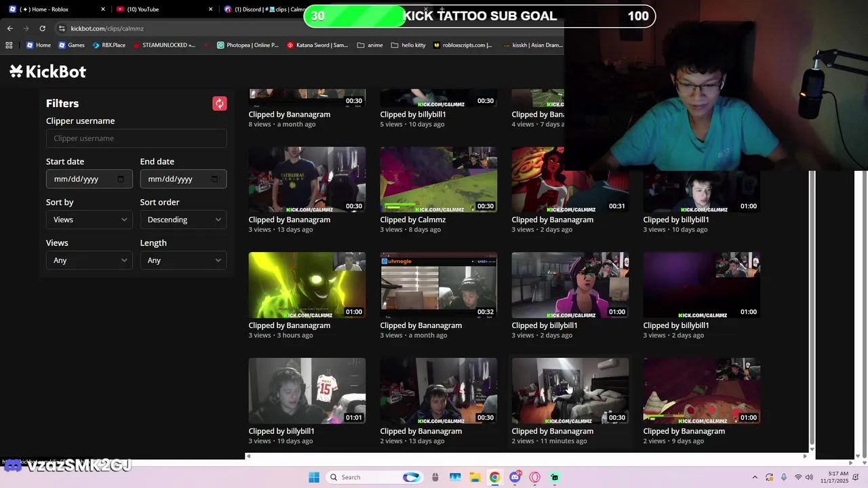The image size is (868, 488).
Task: Open the Length Any dropdown
Action: coord(183,260)
